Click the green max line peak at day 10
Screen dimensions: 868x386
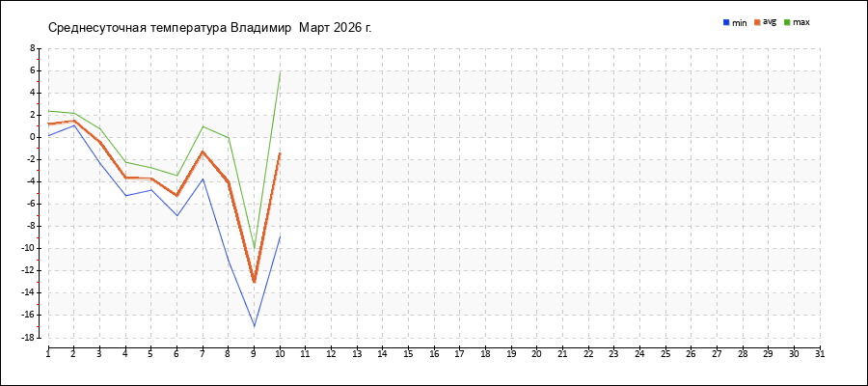pos(280,70)
